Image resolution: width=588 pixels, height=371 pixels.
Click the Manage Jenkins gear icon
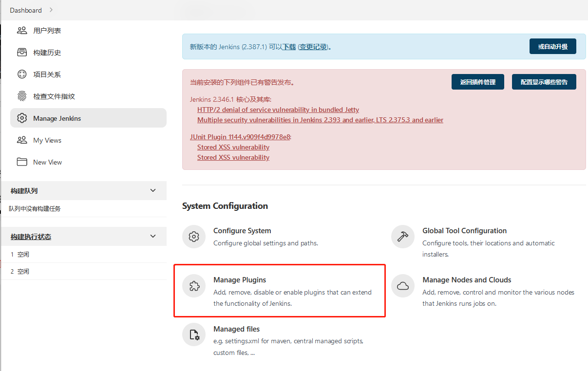pyautogui.click(x=22, y=118)
